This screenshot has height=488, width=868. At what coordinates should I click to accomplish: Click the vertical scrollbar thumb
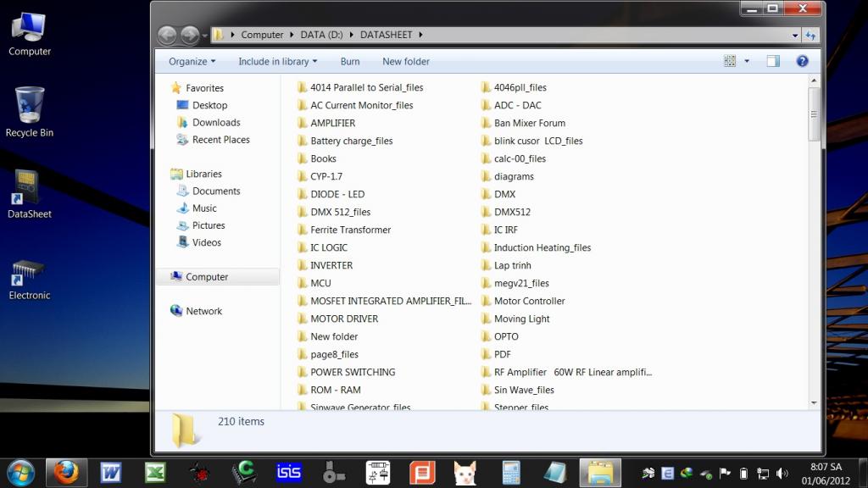(x=814, y=114)
